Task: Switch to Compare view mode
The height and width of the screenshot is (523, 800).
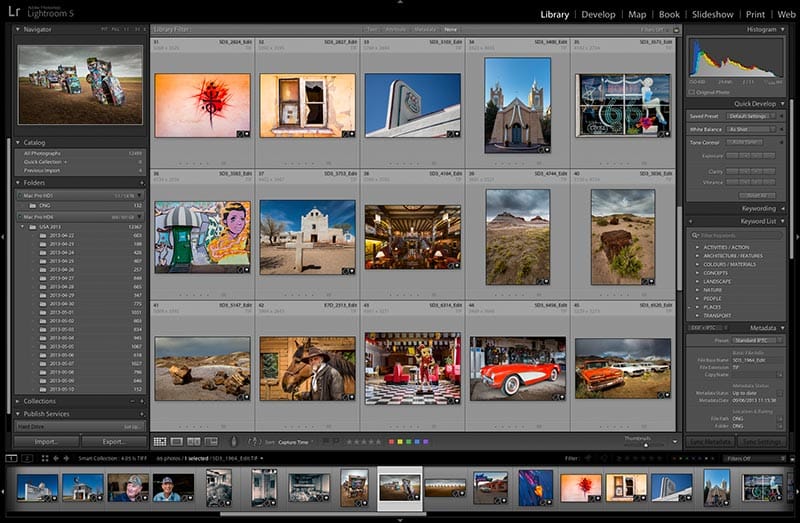Action: click(194, 442)
